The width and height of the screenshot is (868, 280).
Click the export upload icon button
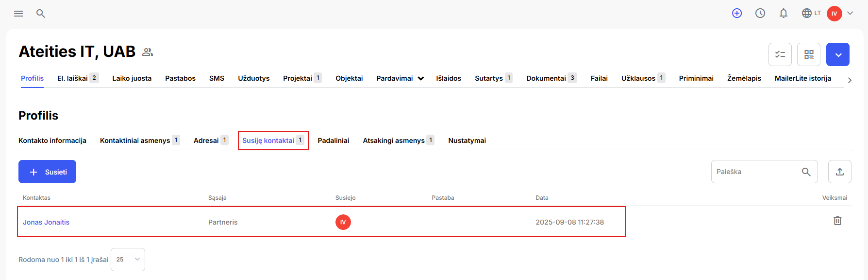coord(840,172)
